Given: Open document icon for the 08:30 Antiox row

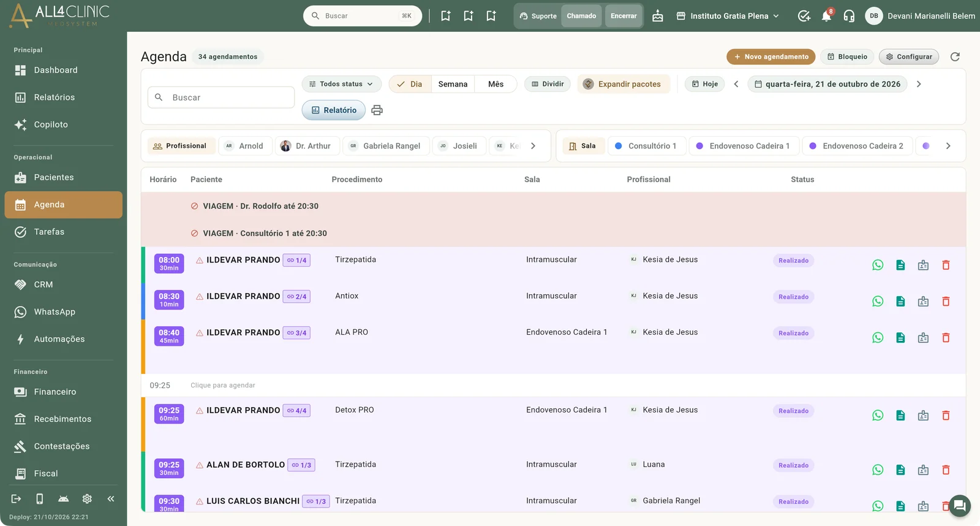Looking at the screenshot, I should [900, 301].
